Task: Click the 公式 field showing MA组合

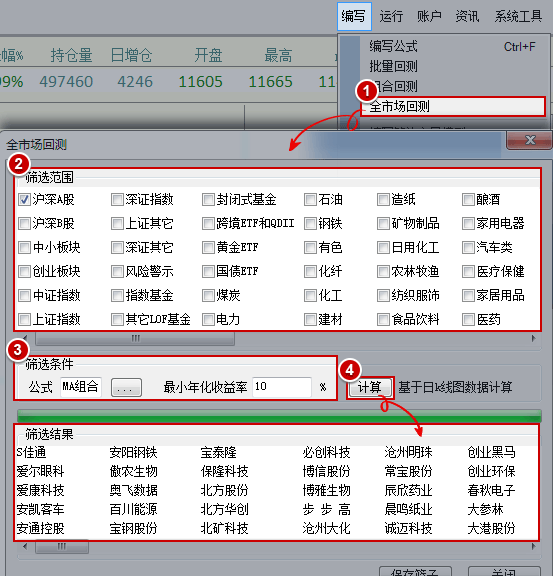Action: tap(81, 387)
